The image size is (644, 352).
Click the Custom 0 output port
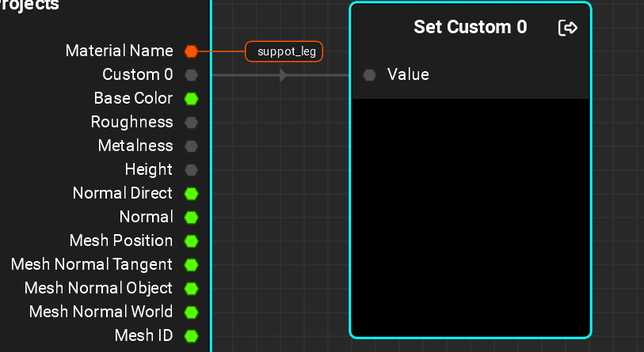[191, 75]
